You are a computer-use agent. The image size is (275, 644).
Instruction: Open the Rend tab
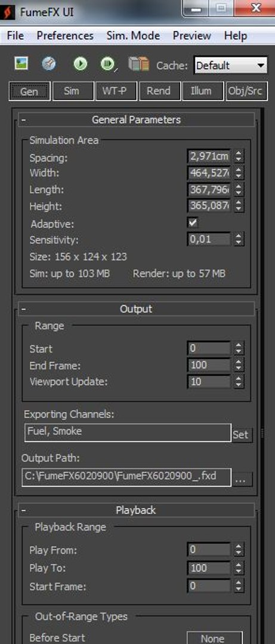(x=159, y=91)
